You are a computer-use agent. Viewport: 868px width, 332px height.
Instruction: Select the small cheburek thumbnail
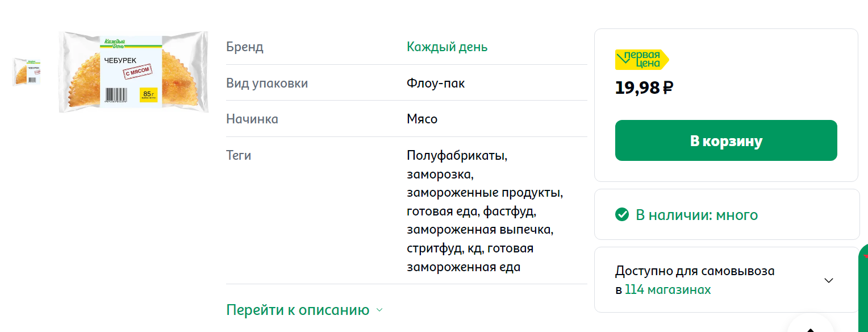pos(27,72)
